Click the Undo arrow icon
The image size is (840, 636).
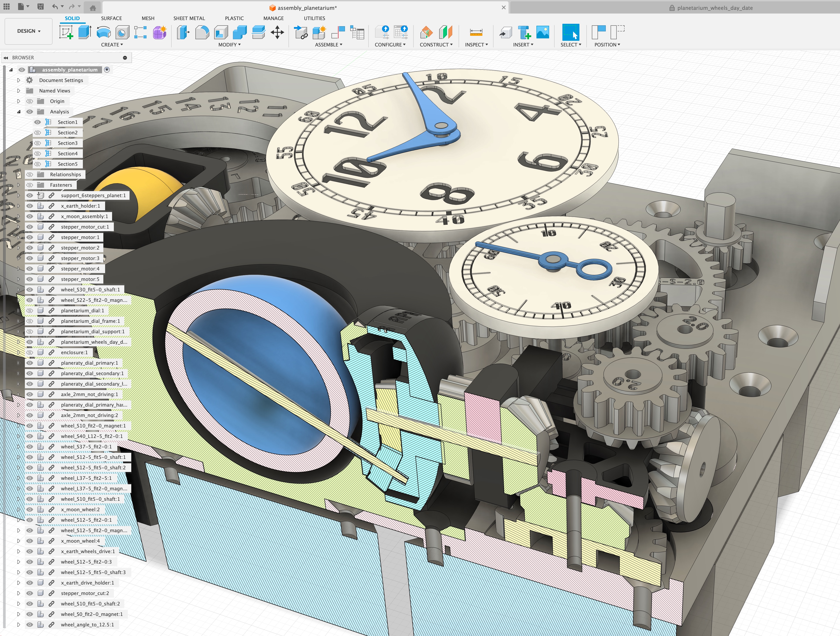[55, 7]
